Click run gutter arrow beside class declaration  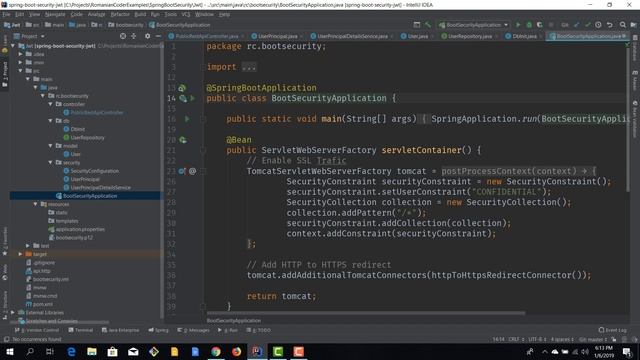tap(192, 98)
